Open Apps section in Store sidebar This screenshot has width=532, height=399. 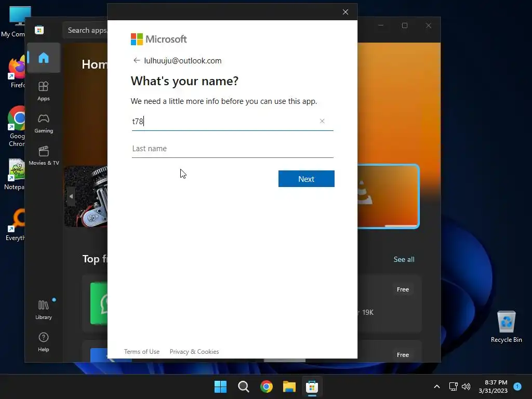(44, 91)
